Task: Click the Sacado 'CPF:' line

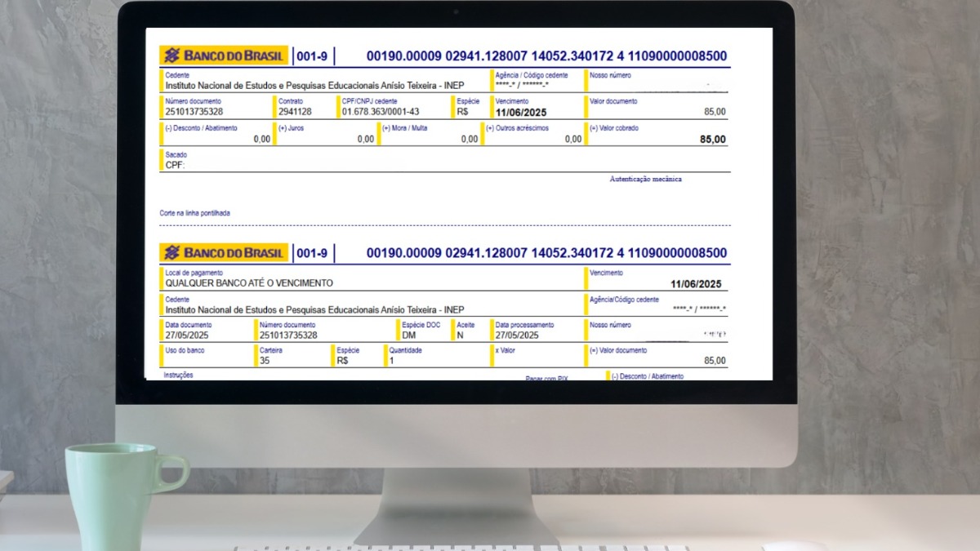Action: [x=175, y=165]
